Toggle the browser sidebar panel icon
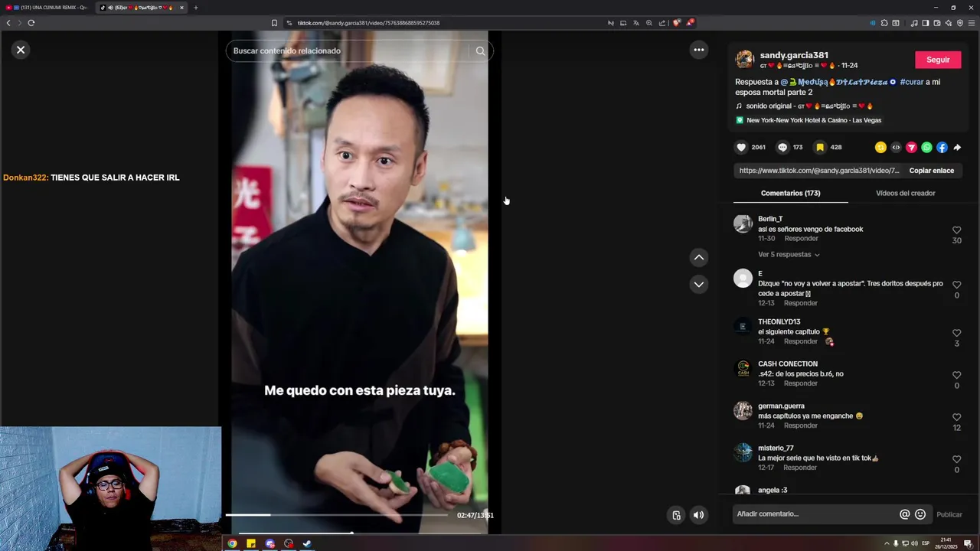This screenshot has height=551, width=980. coord(925,23)
